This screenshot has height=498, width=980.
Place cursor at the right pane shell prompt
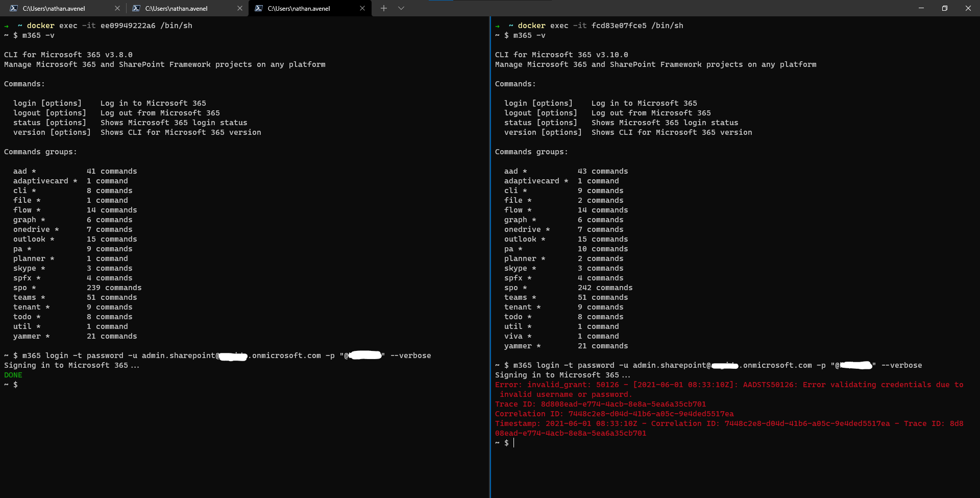point(514,443)
